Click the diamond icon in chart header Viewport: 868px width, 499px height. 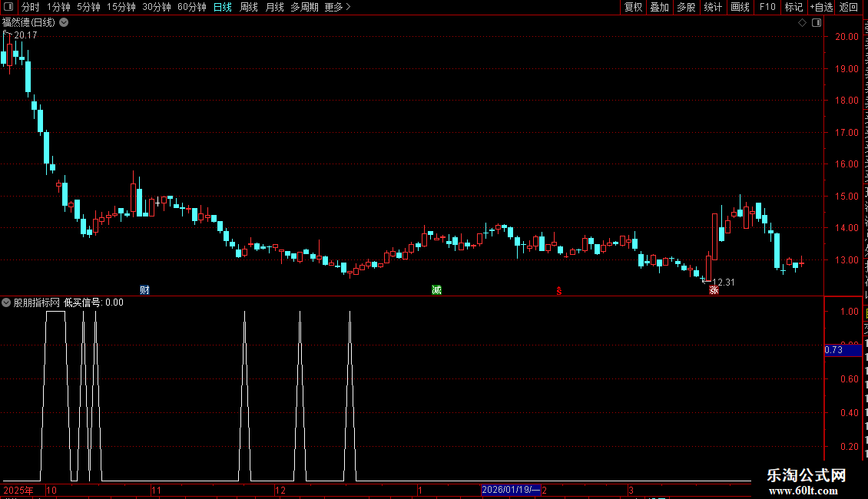pos(802,23)
